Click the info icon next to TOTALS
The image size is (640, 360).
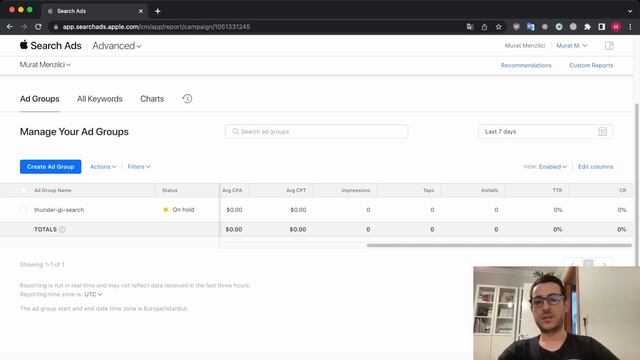point(62,229)
